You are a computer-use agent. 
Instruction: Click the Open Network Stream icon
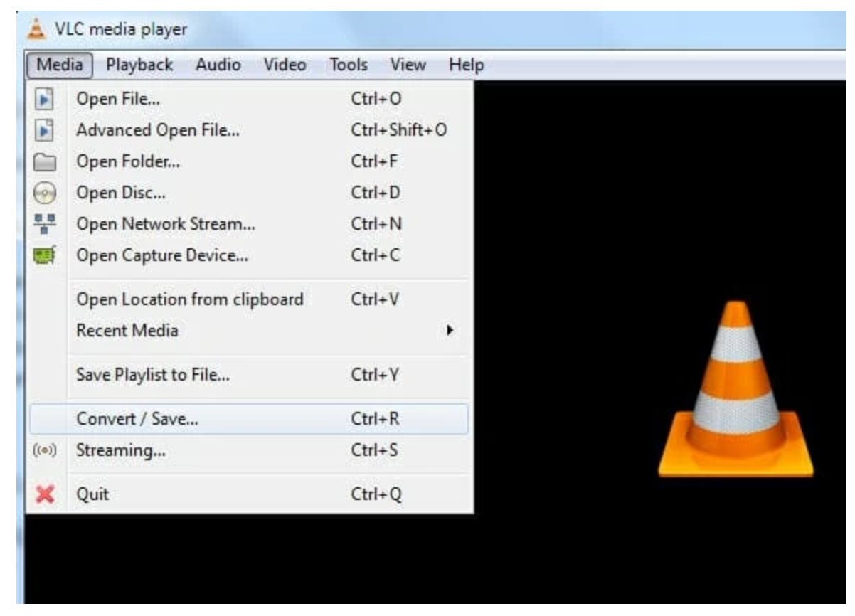pyautogui.click(x=45, y=224)
